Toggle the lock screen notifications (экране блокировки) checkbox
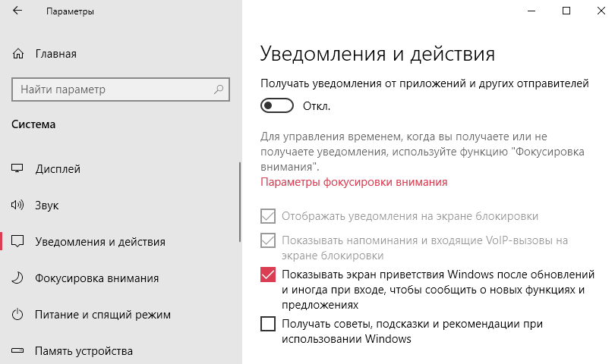615x364 pixels. tap(268, 216)
